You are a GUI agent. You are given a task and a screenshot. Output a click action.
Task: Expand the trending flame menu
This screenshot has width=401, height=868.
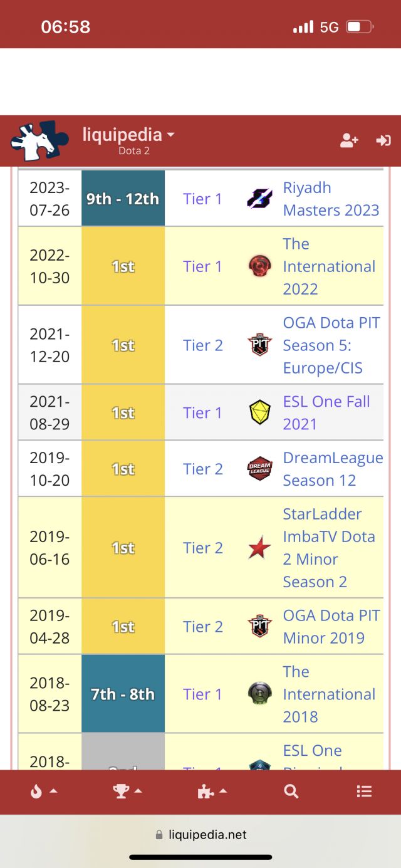pos(43,792)
